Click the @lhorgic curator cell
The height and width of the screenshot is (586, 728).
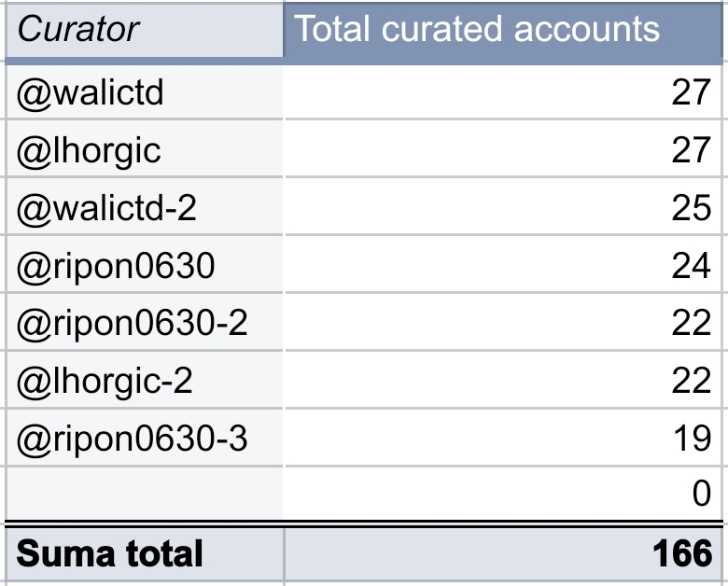[x=89, y=150]
